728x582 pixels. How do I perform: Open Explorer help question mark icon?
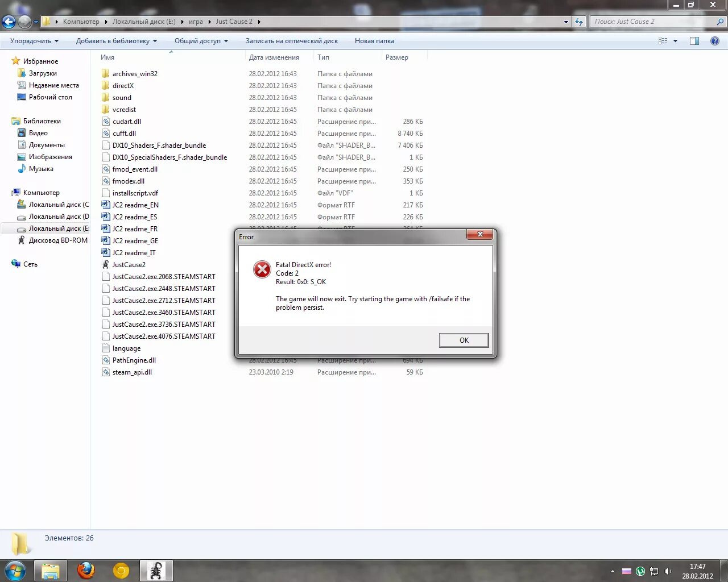pyautogui.click(x=715, y=41)
